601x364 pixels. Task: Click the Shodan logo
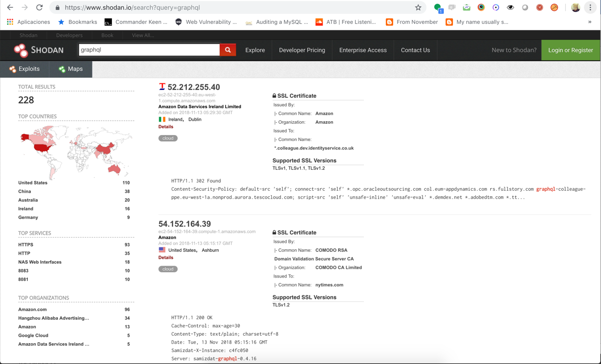[39, 50]
